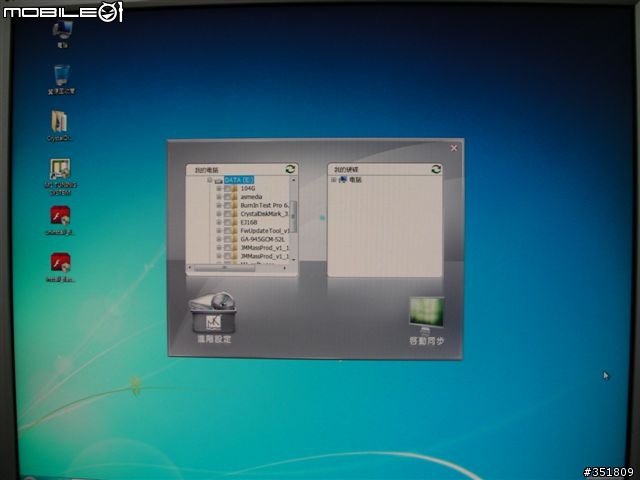This screenshot has width=640, height=480.
Task: Select the EJ168 folder name
Action: pos(249,222)
